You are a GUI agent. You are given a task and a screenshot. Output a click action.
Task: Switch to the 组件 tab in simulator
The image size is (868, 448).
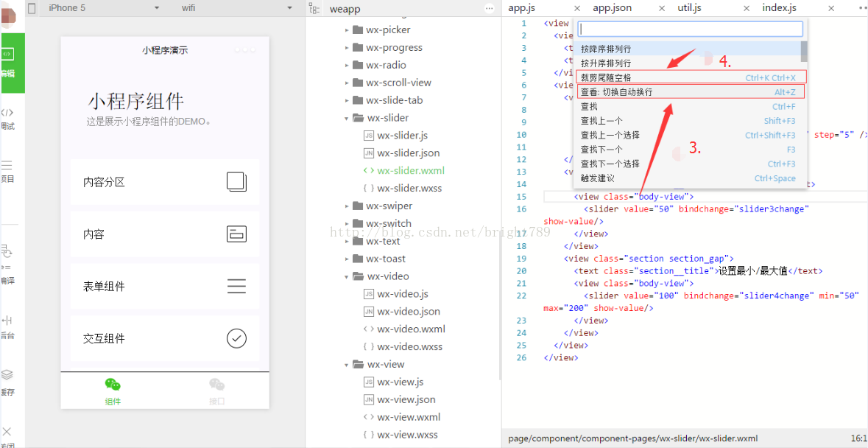pyautogui.click(x=113, y=392)
